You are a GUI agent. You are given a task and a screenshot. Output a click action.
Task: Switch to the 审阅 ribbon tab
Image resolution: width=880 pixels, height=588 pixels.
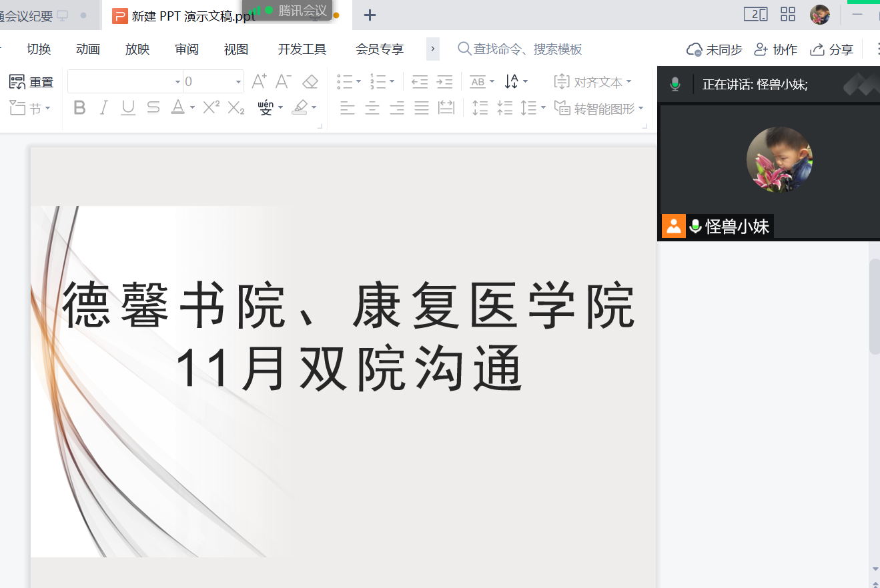point(187,49)
